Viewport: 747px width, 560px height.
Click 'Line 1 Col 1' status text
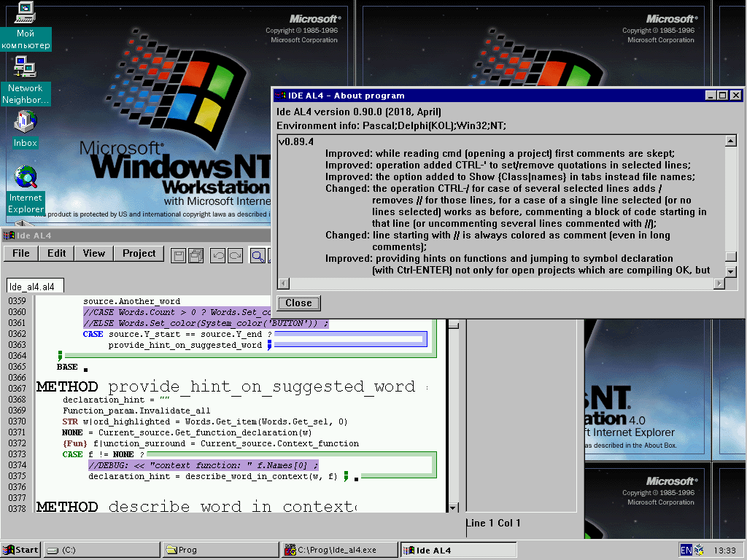pyautogui.click(x=493, y=523)
